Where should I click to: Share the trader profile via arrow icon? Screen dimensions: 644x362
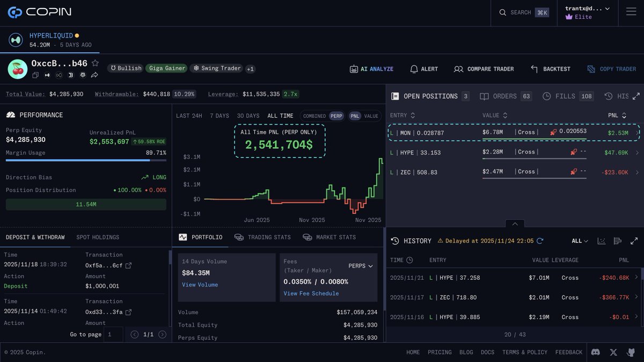[94, 75]
